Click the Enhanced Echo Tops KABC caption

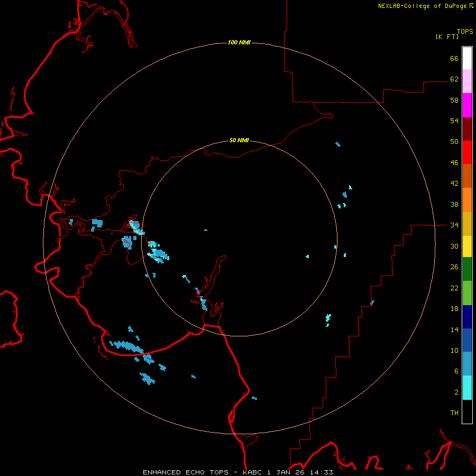pos(238,472)
